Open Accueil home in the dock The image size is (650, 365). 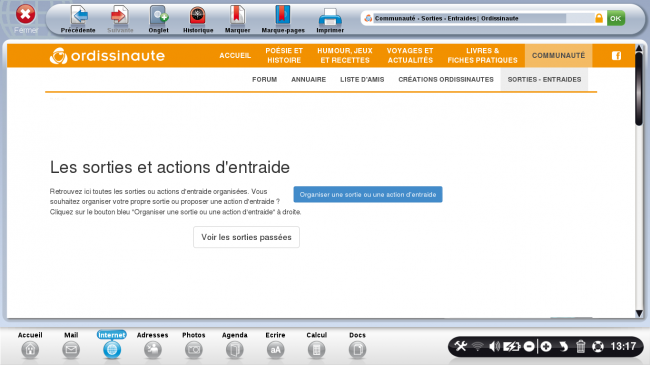pyautogui.click(x=30, y=345)
